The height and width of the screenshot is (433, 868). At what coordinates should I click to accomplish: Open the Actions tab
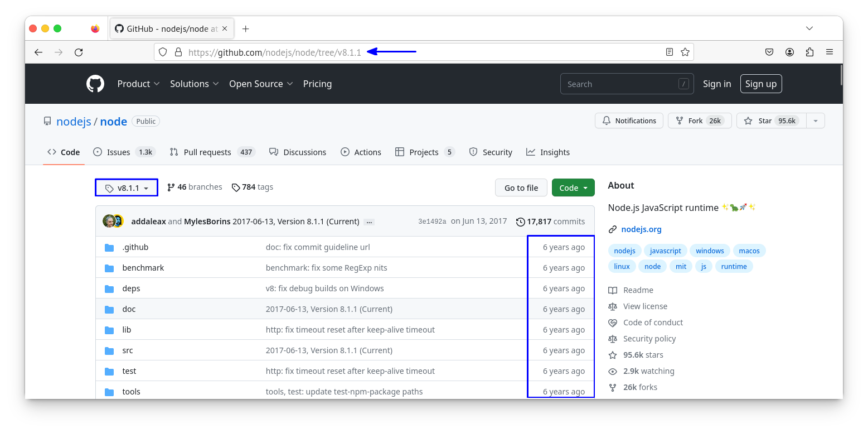pyautogui.click(x=361, y=152)
